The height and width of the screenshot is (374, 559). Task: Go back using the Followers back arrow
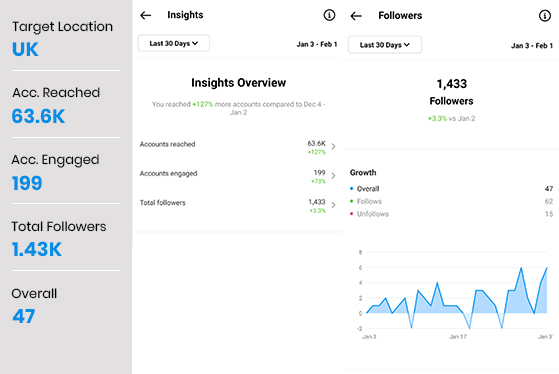coord(356,16)
